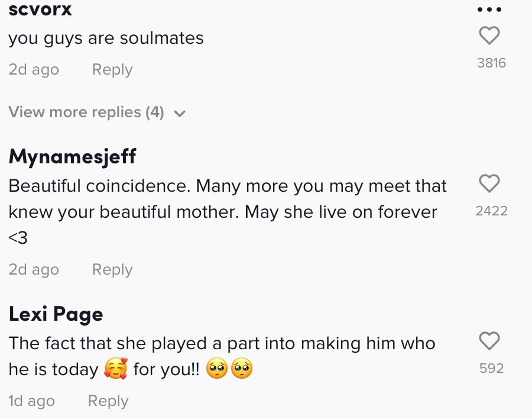
Task: Click the 592 like count
Action: click(491, 368)
